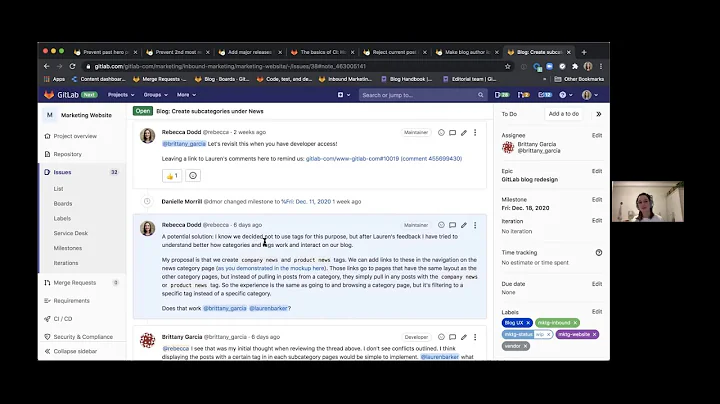Open Boards under Issues
This screenshot has width=720, height=404.
coord(63,203)
